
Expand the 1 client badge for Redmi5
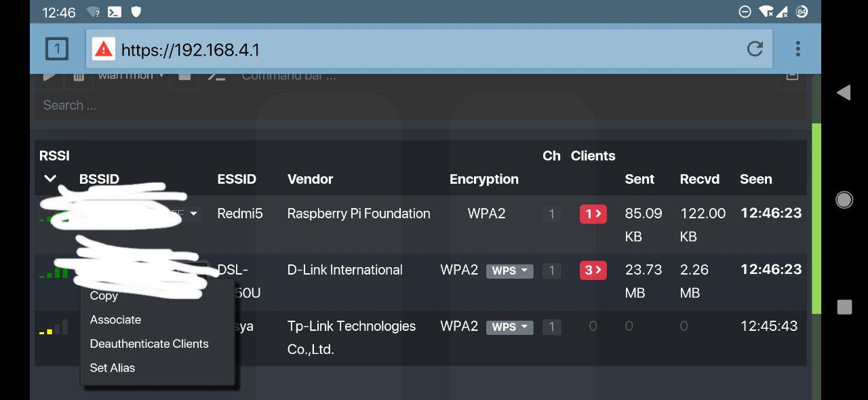click(x=593, y=214)
